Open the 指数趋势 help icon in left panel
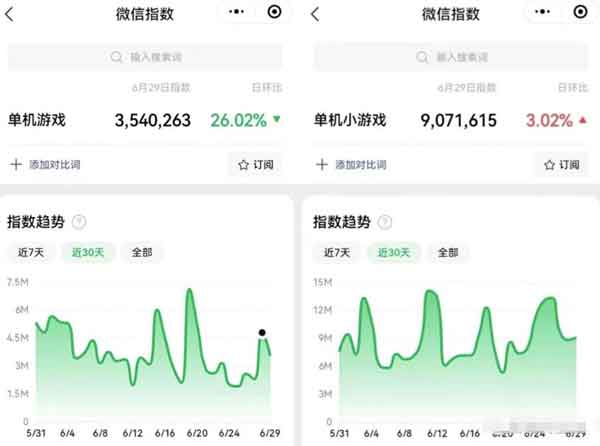The height and width of the screenshot is (446, 600). [x=79, y=222]
